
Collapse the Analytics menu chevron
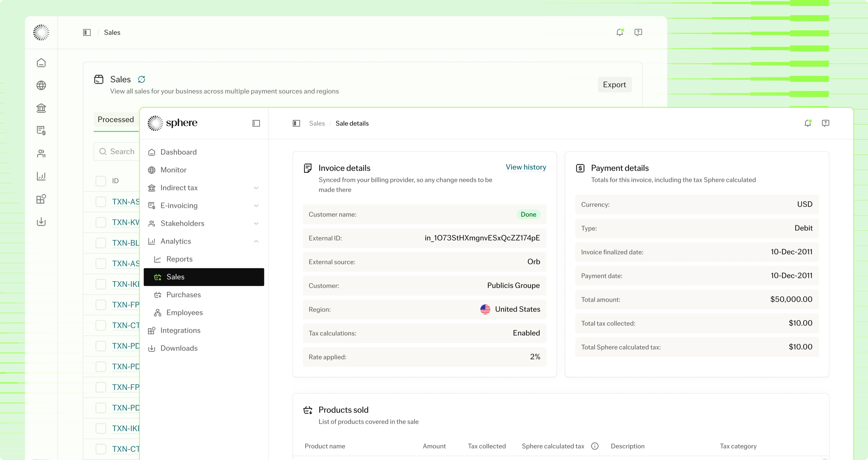pyautogui.click(x=256, y=241)
